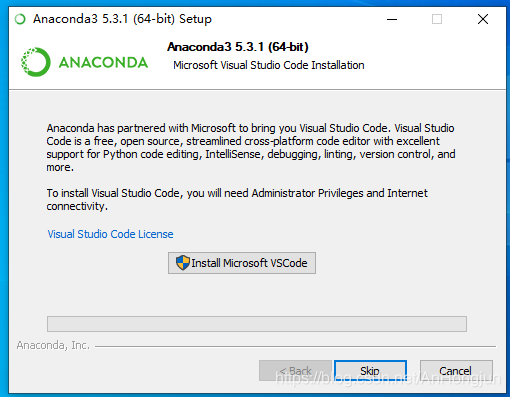The image size is (510, 397).
Task: Click the bold Anaconda3 5.3.1 (64-bit) heading
Action: pyautogui.click(x=238, y=47)
